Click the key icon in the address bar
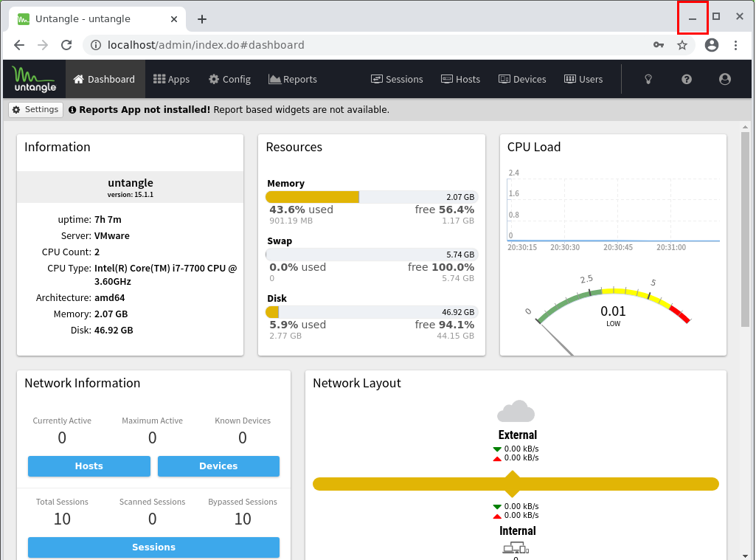The image size is (756, 560). tap(659, 45)
